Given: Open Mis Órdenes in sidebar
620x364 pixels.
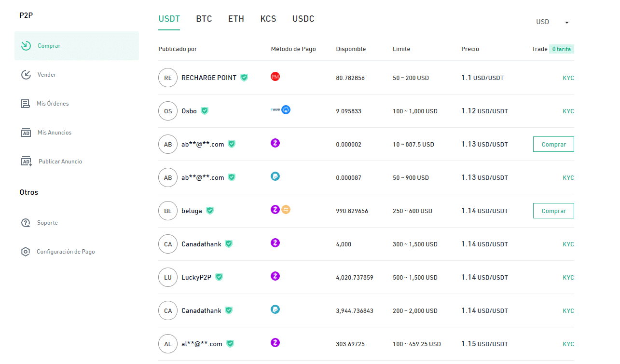Looking at the screenshot, I should pyautogui.click(x=53, y=104).
